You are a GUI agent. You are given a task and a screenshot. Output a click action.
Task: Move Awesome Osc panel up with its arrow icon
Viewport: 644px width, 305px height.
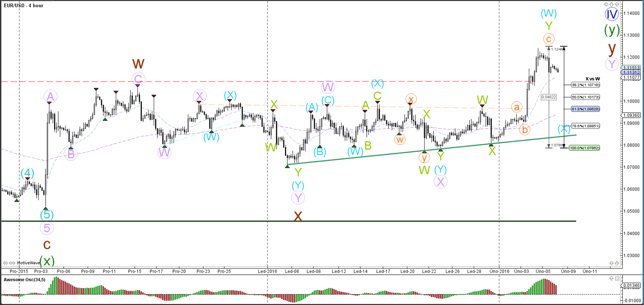click(x=612, y=278)
